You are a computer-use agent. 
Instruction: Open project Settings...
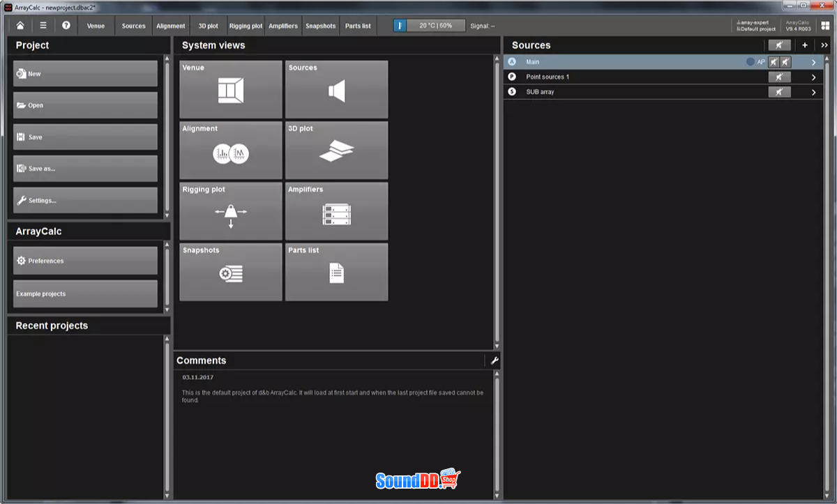[x=85, y=201]
